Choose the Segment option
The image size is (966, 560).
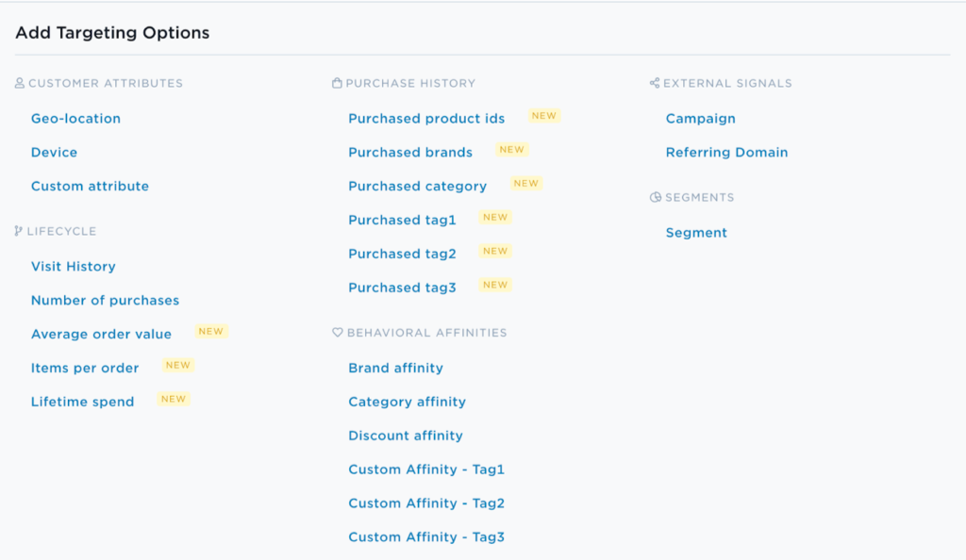[x=696, y=233]
